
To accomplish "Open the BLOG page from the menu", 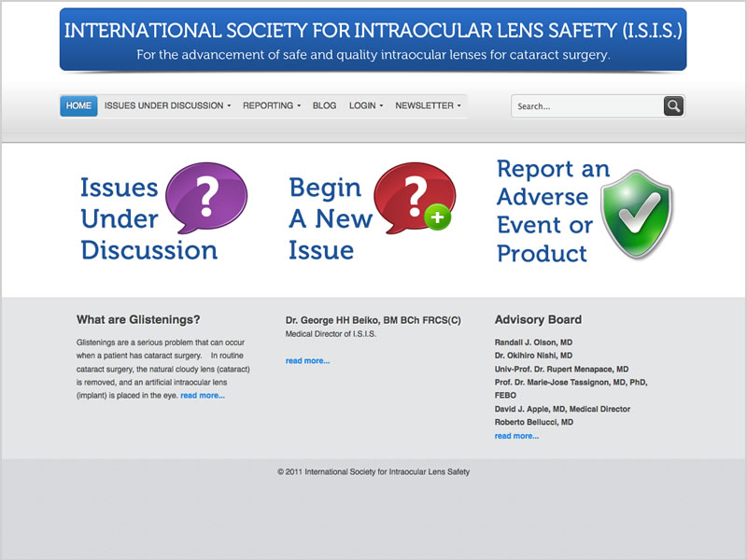I will click(x=324, y=105).
